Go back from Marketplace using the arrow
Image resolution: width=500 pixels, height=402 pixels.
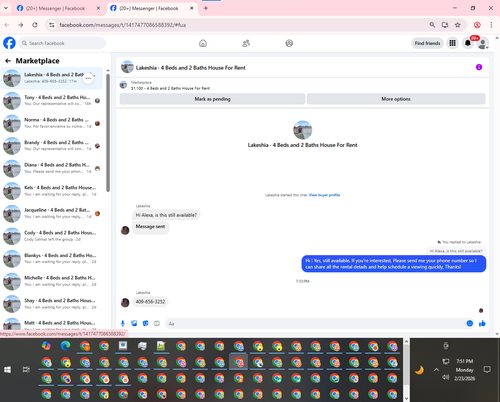pos(8,61)
